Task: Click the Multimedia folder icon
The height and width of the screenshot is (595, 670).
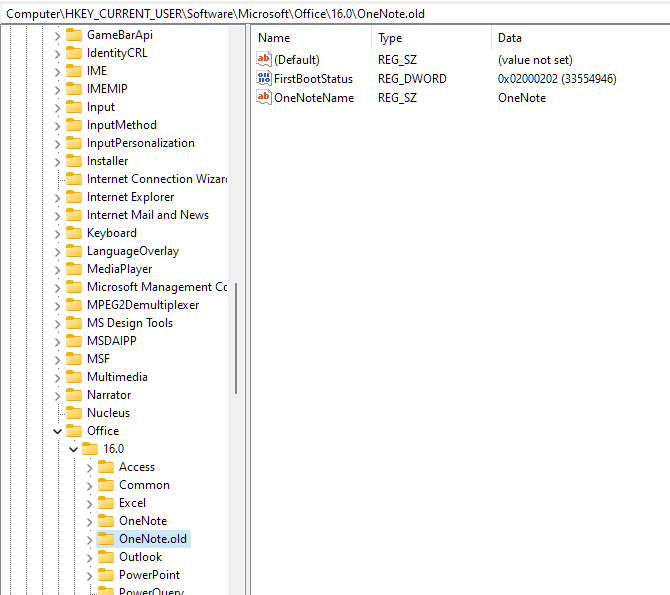Action: point(74,377)
